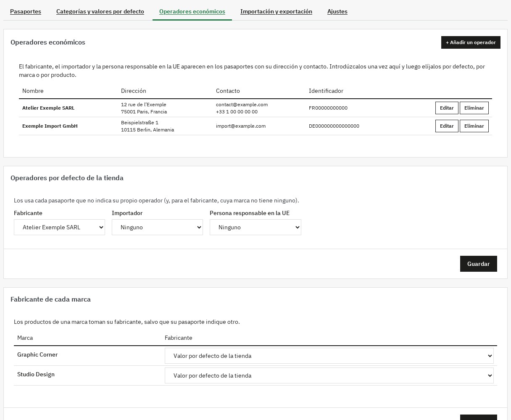Open the Fabricante default dropdown
This screenshot has width=511, height=420.
(x=59, y=227)
